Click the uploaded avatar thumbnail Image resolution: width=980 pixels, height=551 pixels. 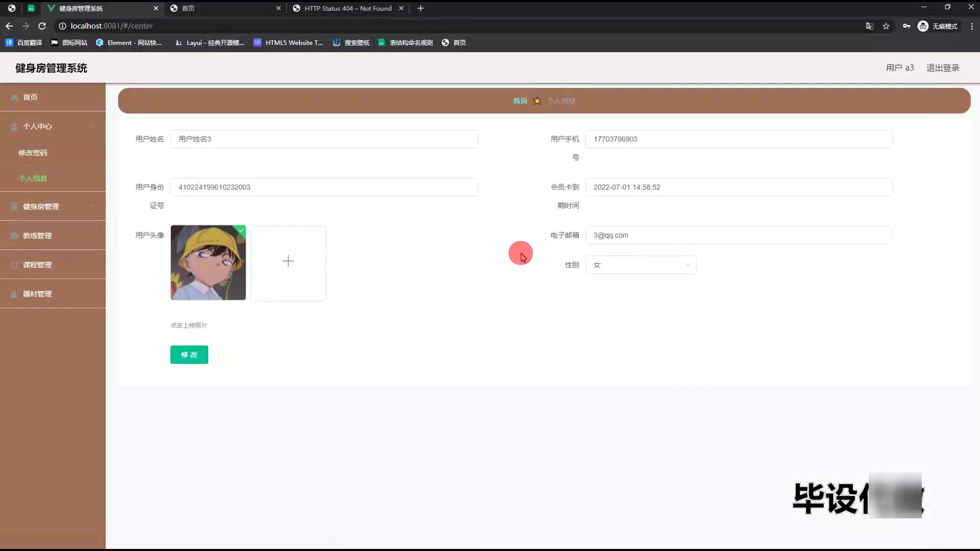pos(208,262)
